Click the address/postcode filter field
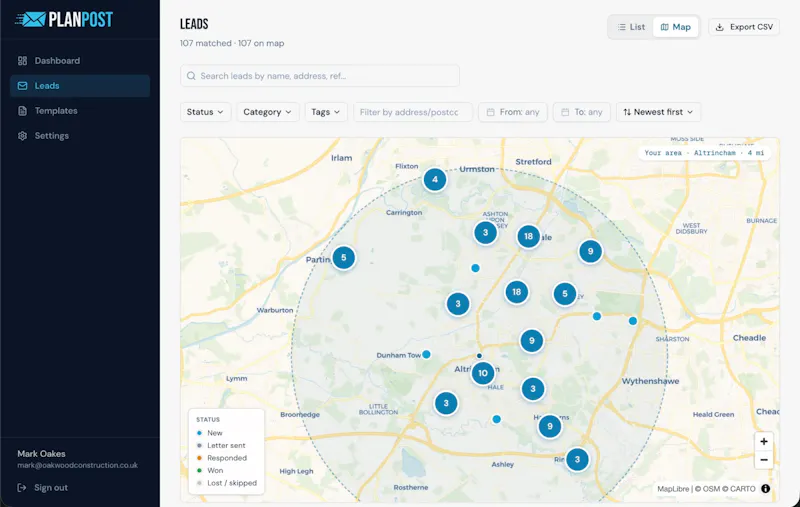The height and width of the screenshot is (507, 800). 413,112
